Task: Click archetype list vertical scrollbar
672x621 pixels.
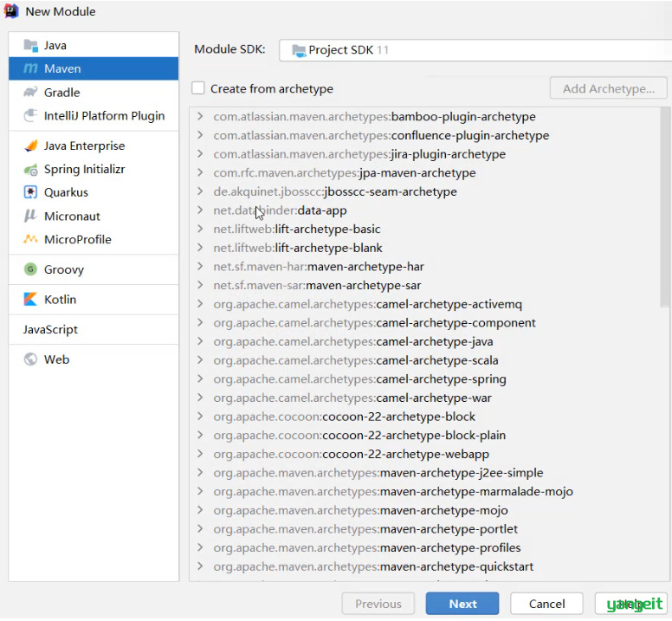Action: coord(665,207)
